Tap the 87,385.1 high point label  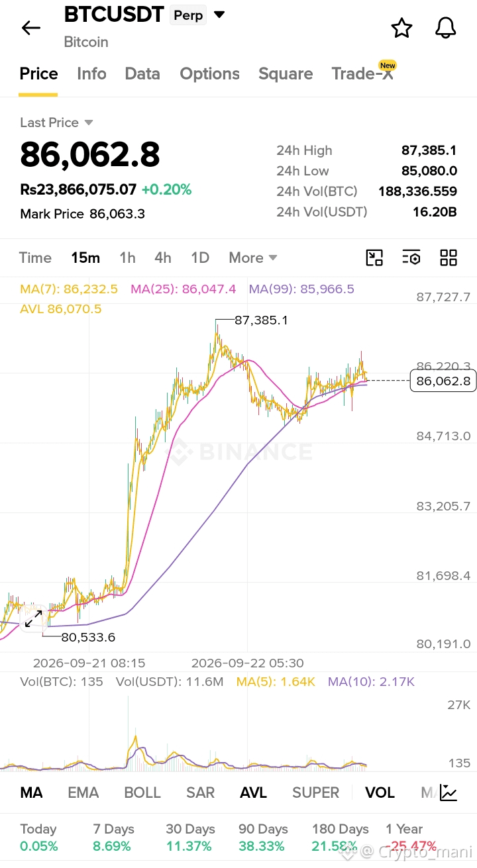(261, 320)
